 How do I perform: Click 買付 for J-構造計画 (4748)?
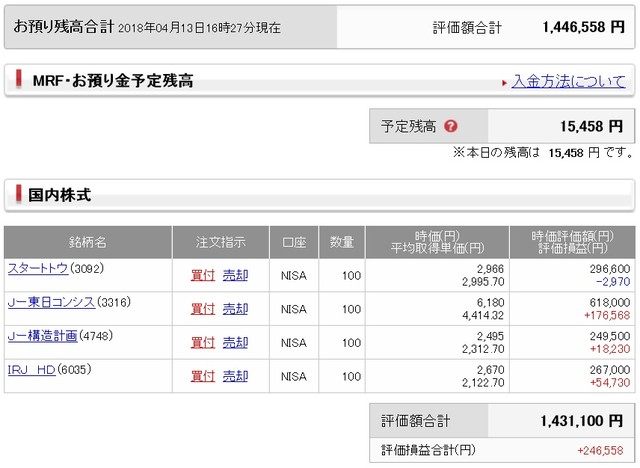pyautogui.click(x=203, y=343)
